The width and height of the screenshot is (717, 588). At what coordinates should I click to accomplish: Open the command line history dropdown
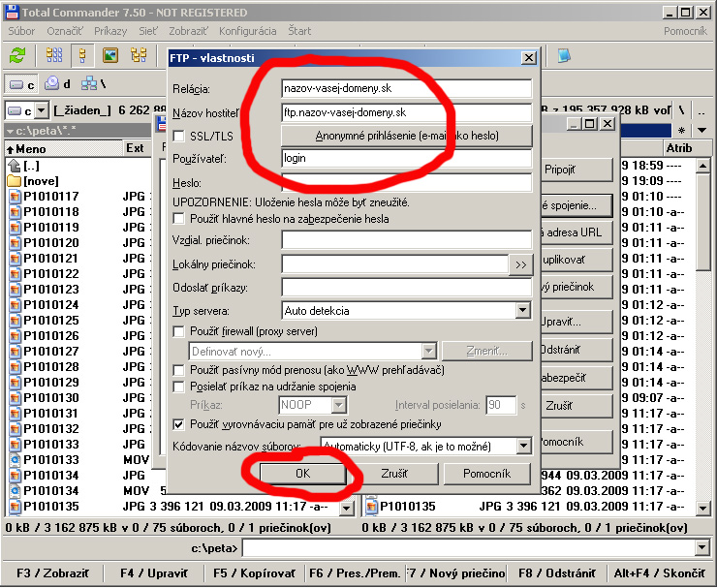[x=701, y=547]
